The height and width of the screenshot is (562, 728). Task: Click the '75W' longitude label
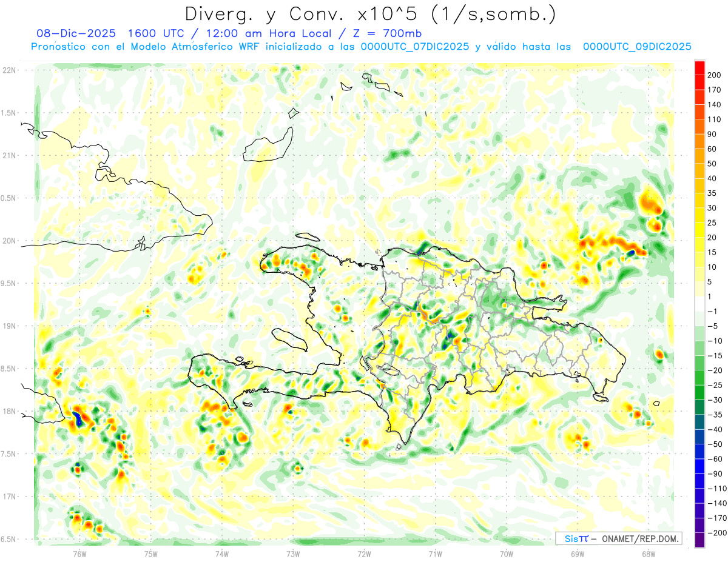tap(151, 553)
